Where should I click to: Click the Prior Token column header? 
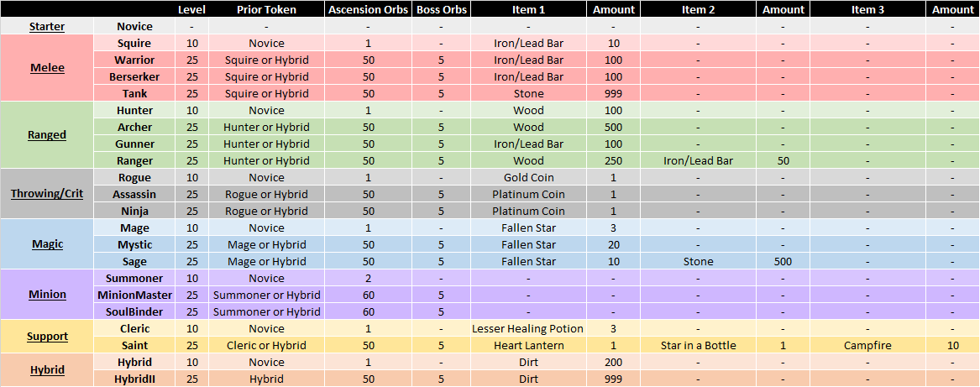tap(267, 9)
